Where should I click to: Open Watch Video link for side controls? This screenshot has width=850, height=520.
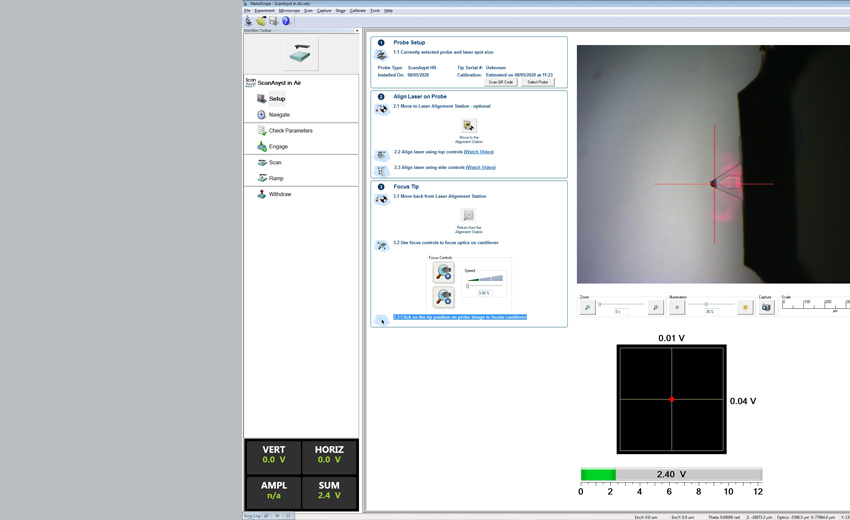point(480,168)
